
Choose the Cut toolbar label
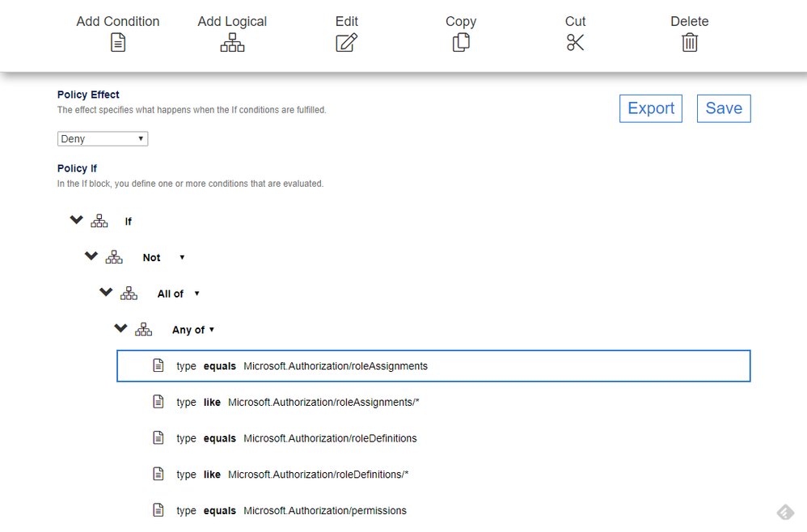(575, 21)
